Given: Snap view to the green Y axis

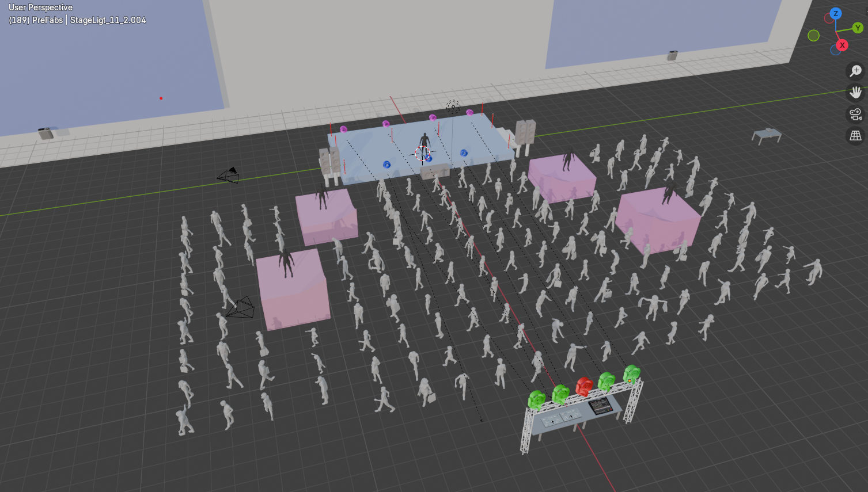Looking at the screenshot, I should [x=858, y=28].
